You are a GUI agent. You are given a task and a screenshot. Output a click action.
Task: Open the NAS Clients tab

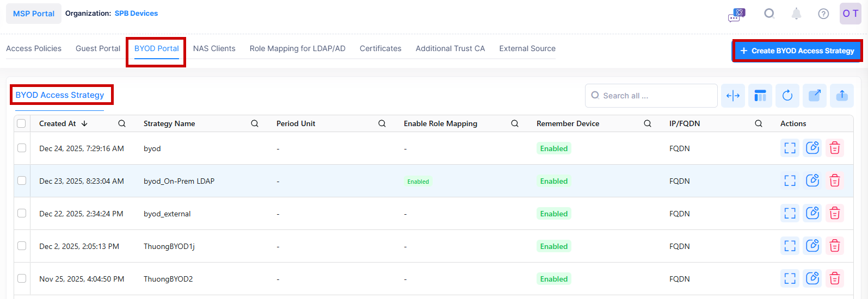(x=214, y=48)
